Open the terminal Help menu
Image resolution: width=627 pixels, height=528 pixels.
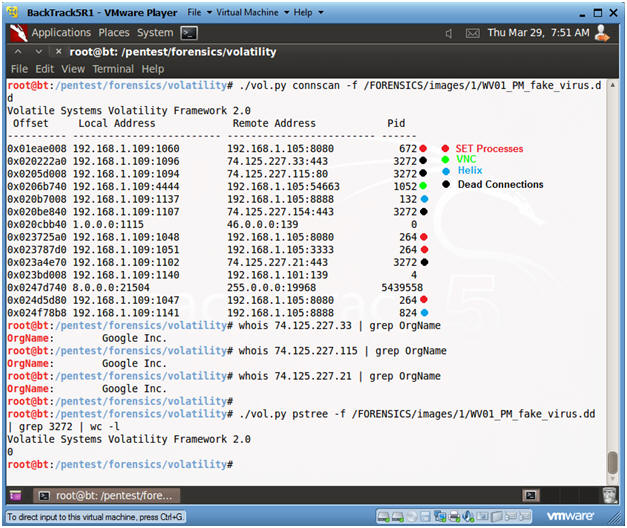152,69
